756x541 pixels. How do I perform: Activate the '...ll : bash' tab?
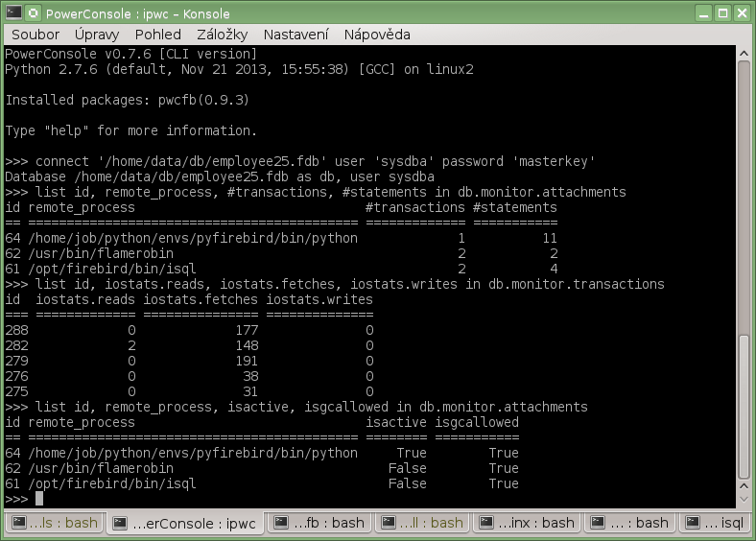[x=420, y=523]
